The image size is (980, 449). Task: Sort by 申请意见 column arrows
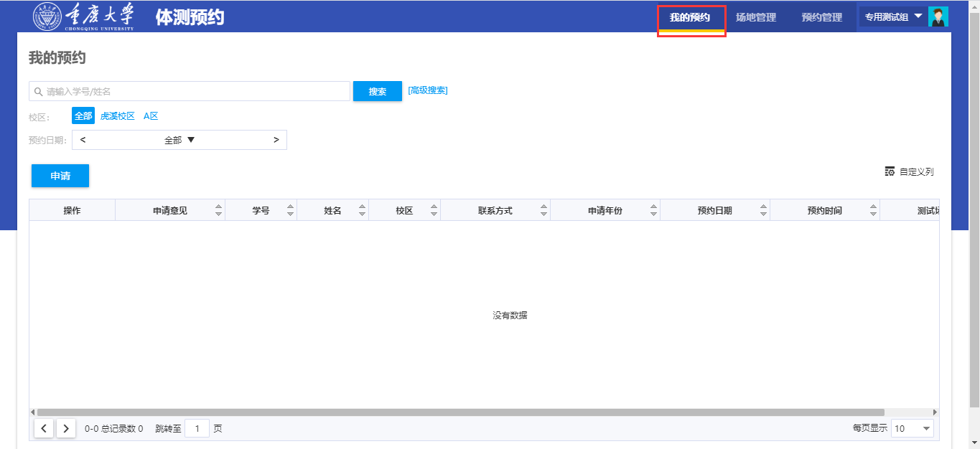coord(218,211)
